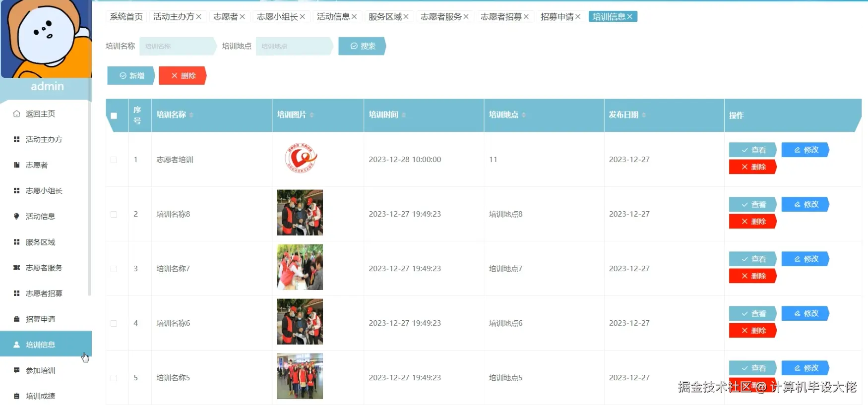868x405 pixels.
Task: Click the red 删除 button above the table
Action: click(183, 76)
